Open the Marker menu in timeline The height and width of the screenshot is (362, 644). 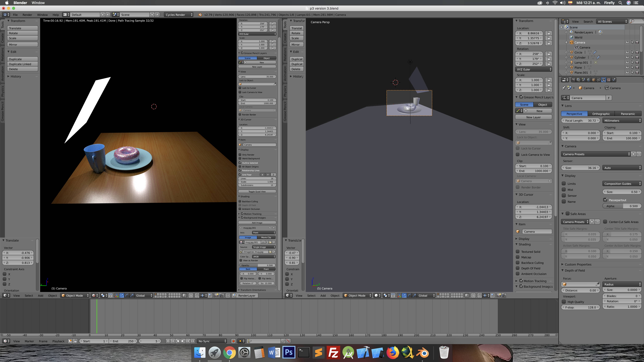tap(29, 341)
